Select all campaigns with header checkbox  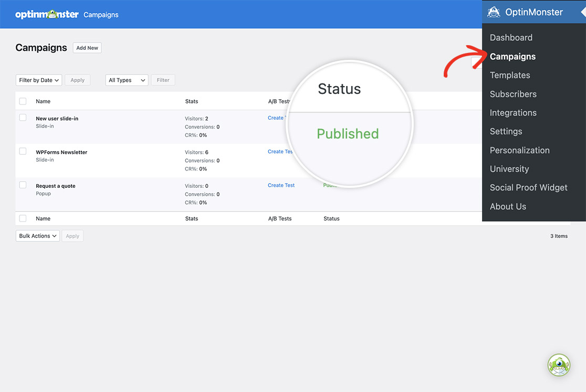(x=23, y=101)
